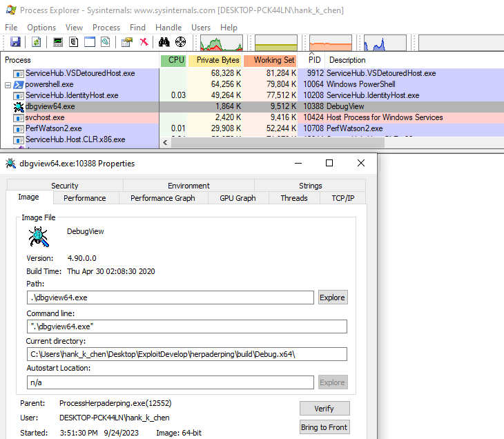Switch to the TCP/IP tab
The image size is (504, 439).
coord(343,198)
